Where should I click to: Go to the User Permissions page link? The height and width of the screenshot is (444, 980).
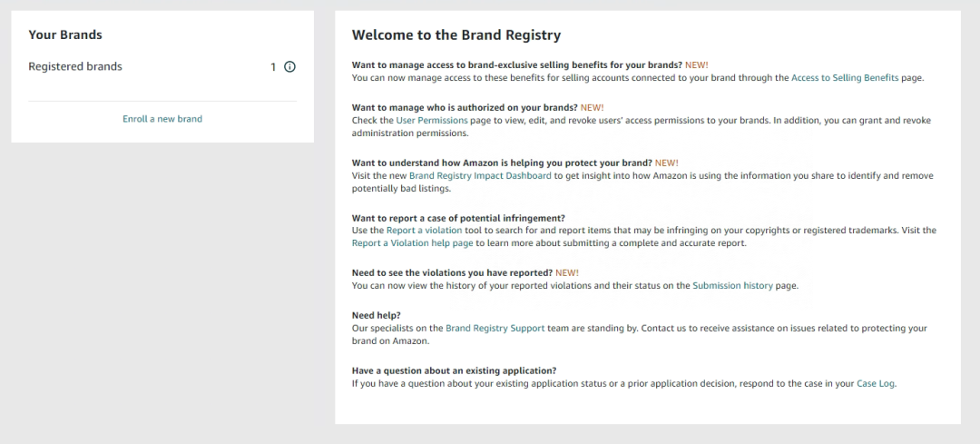(x=432, y=120)
